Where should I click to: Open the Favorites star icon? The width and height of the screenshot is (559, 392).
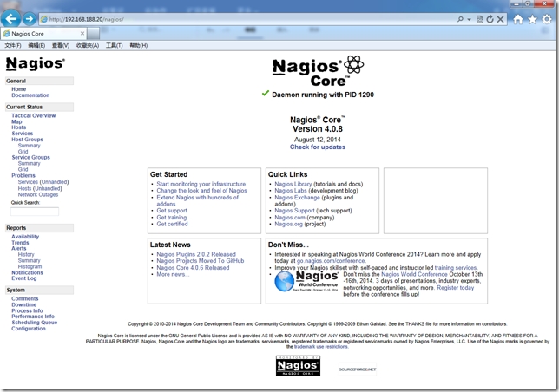[x=532, y=19]
